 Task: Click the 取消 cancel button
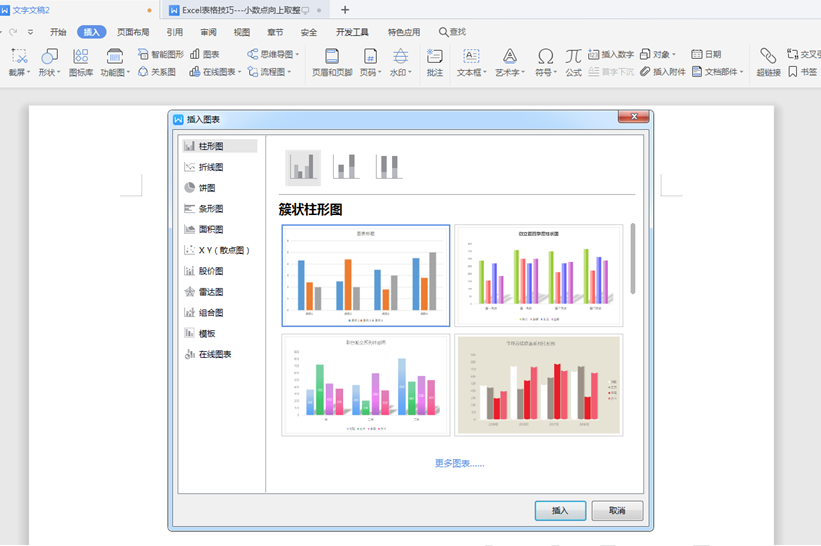[617, 510]
